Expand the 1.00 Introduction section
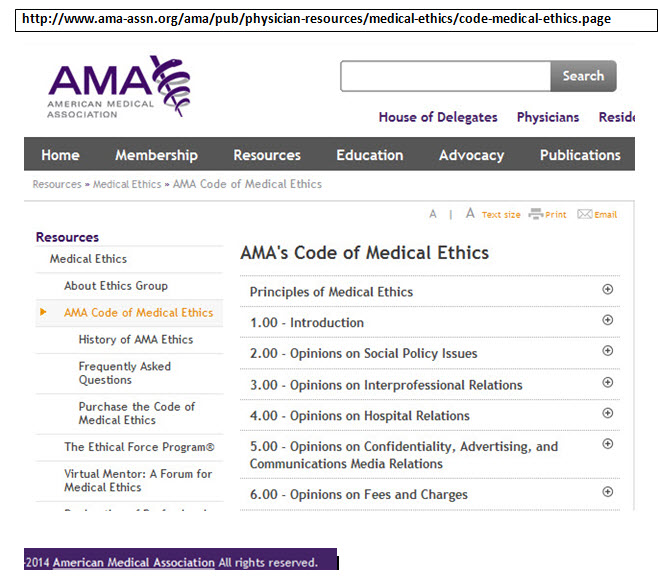 pyautogui.click(x=607, y=321)
